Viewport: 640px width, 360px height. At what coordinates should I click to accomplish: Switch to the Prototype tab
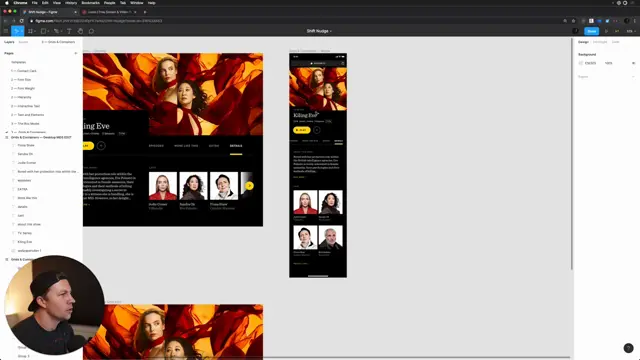(x=600, y=42)
